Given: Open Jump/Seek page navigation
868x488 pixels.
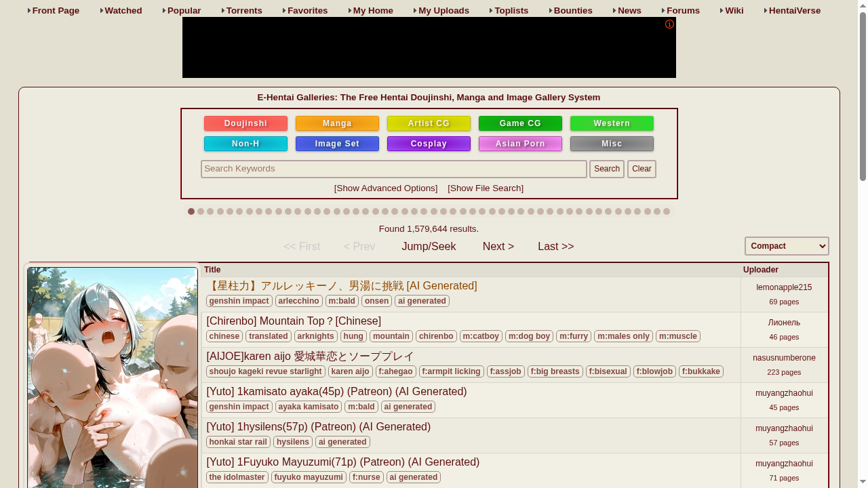Looking at the screenshot, I should (x=429, y=247).
